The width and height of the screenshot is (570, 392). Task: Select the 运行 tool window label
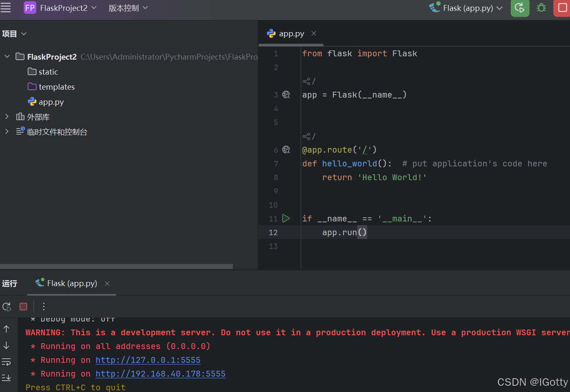pyautogui.click(x=10, y=284)
